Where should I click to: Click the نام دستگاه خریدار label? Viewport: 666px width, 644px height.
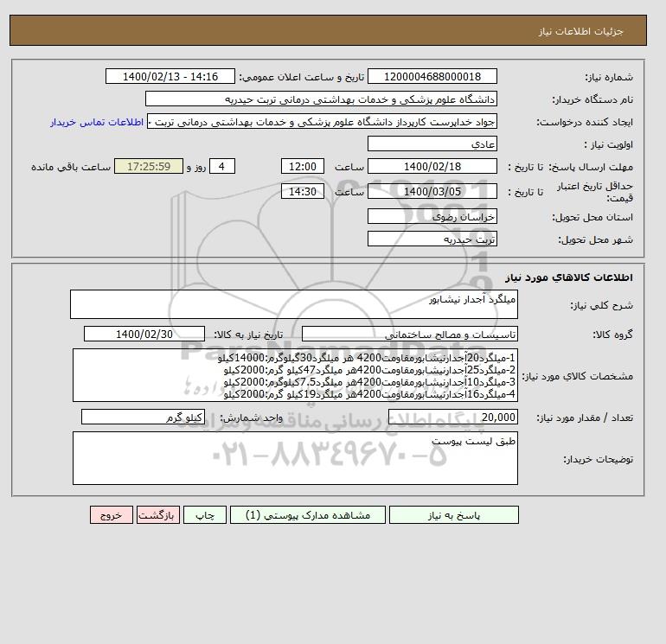pyautogui.click(x=592, y=99)
